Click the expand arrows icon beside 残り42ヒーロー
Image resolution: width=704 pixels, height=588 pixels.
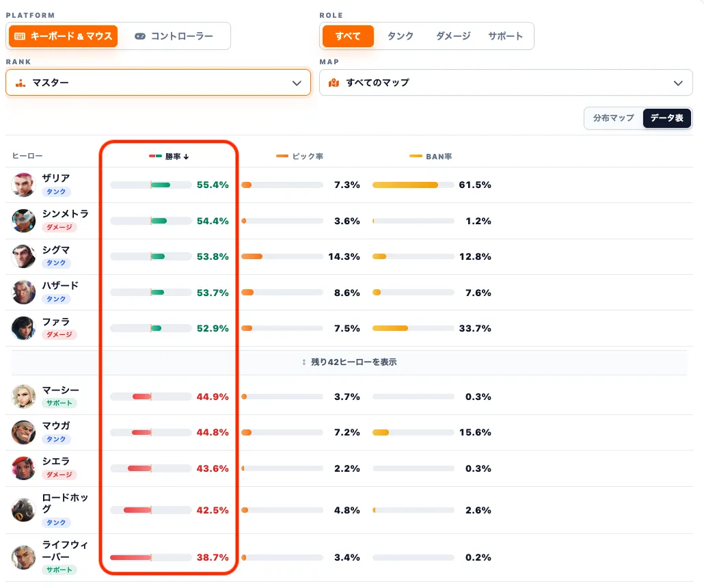click(304, 362)
